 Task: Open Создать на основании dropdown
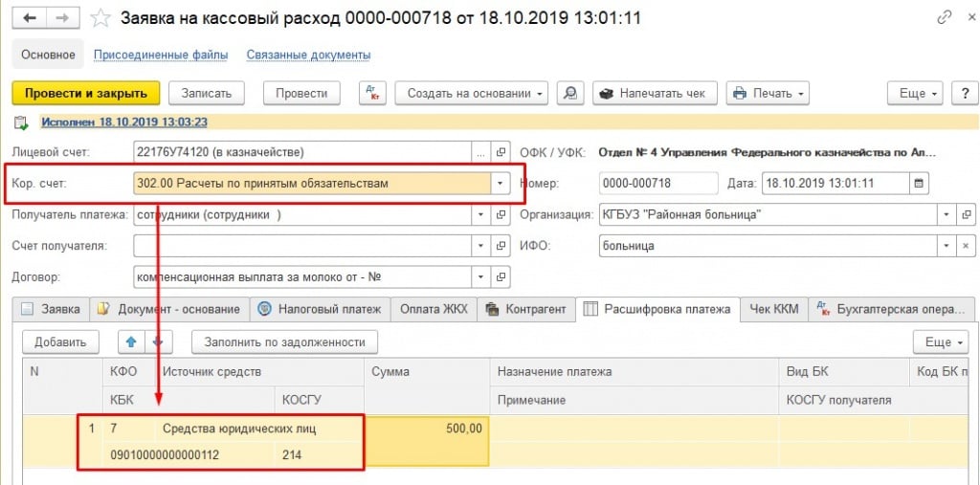[472, 93]
